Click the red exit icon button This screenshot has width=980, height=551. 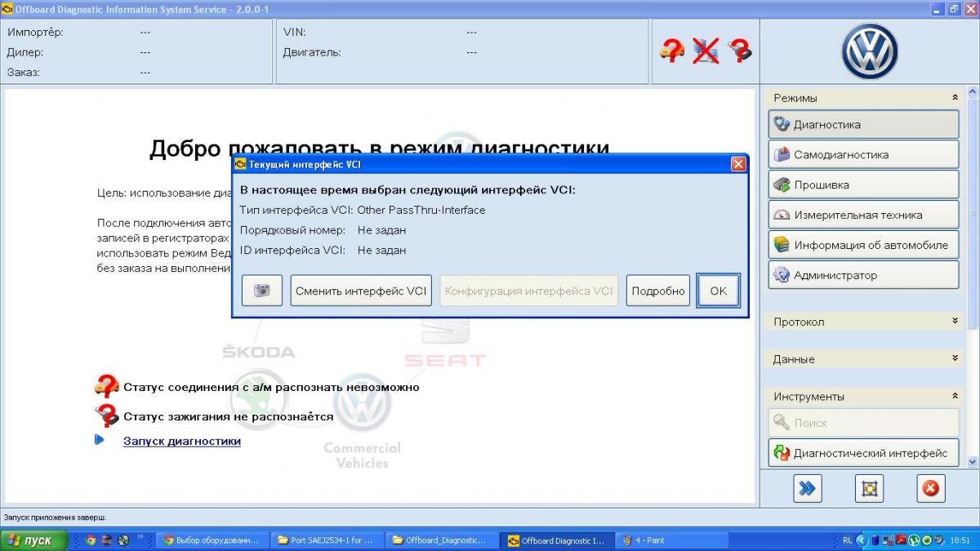929,488
